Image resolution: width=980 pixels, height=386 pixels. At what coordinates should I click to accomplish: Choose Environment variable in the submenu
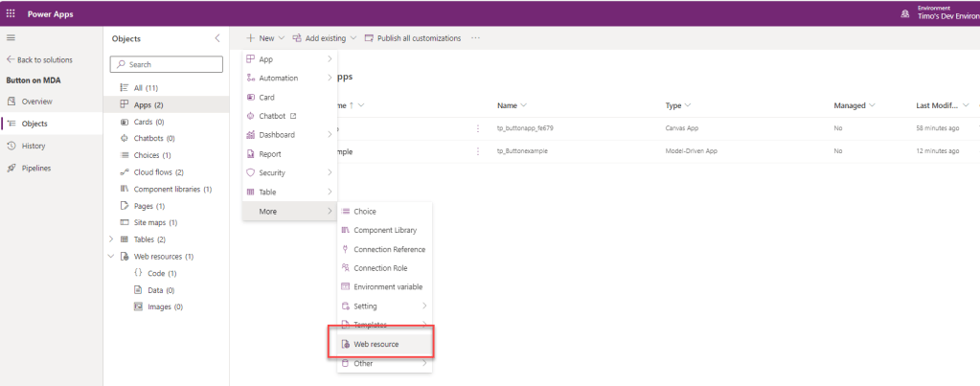click(x=387, y=286)
